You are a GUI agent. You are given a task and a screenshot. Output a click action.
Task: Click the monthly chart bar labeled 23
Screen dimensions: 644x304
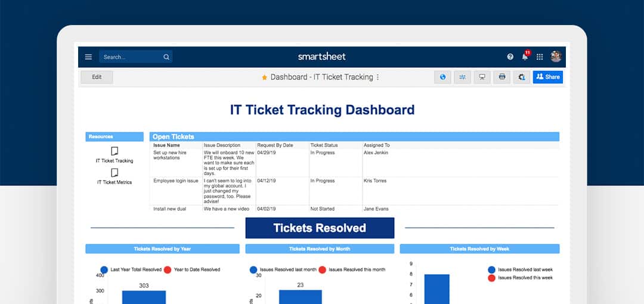click(x=300, y=297)
